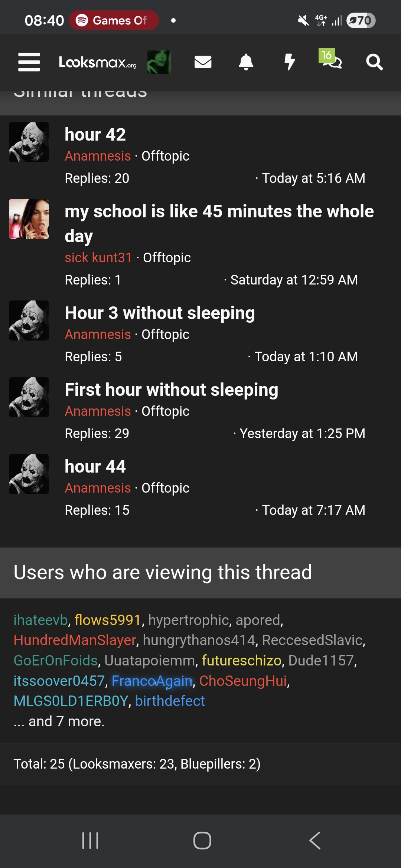
Task: Open your profile avatar
Action: [x=159, y=62]
